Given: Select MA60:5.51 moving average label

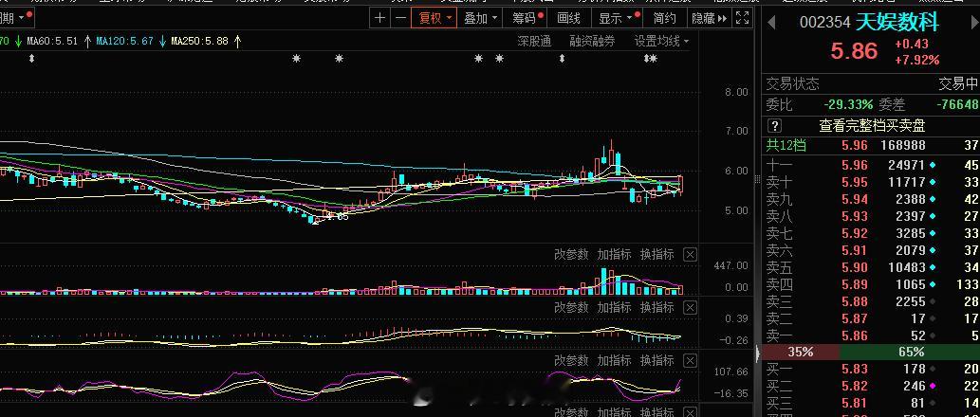Looking at the screenshot, I should pos(53,41).
